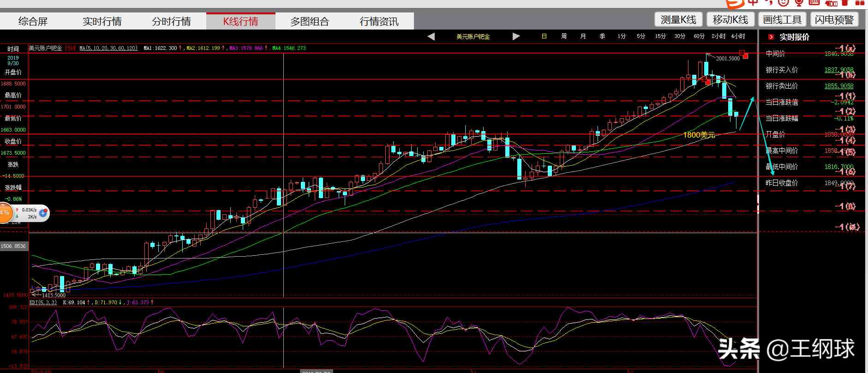Open the MA(5,10,20,30,60,120) indicator settings
This screenshot has width=868, height=373.
108,48
